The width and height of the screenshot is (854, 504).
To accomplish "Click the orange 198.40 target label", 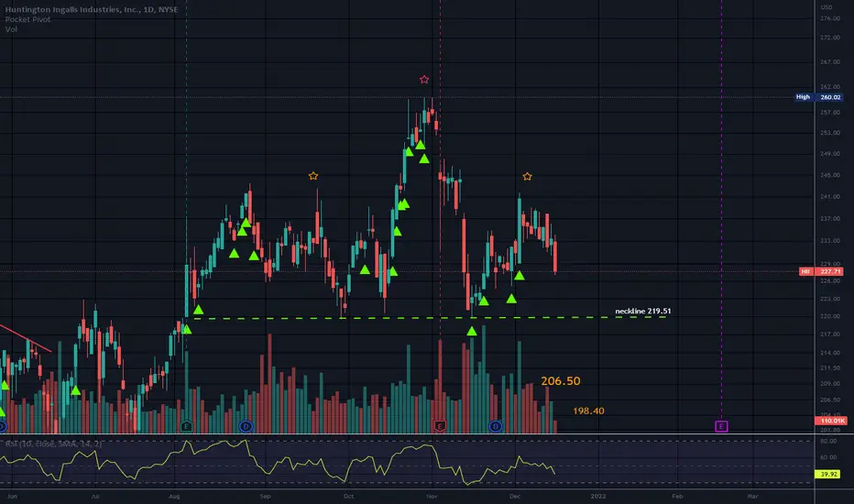I will coord(588,411).
